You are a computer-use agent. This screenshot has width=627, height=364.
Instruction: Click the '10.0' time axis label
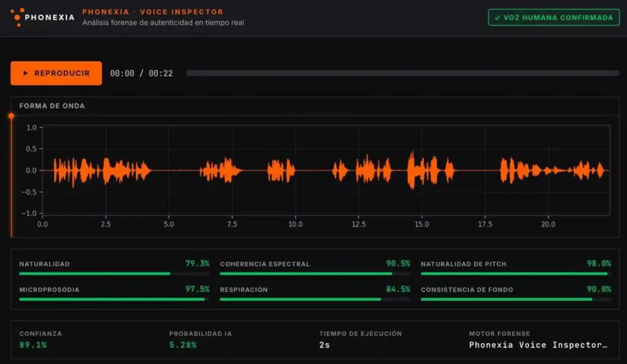(296, 224)
